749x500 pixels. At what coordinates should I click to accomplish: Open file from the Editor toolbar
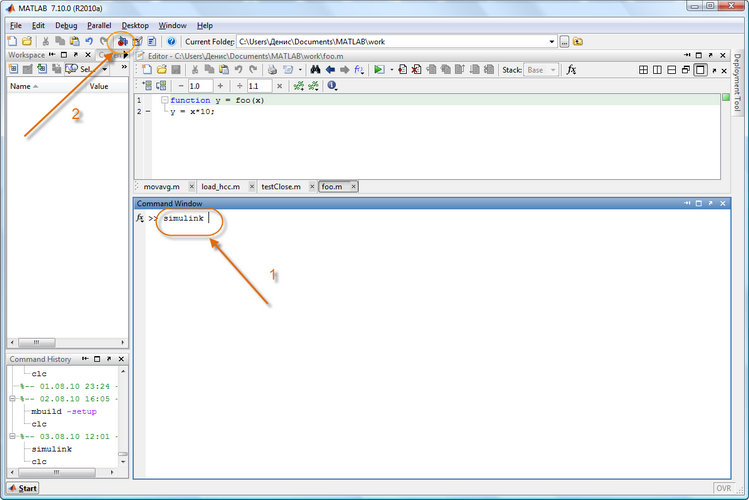(161, 70)
